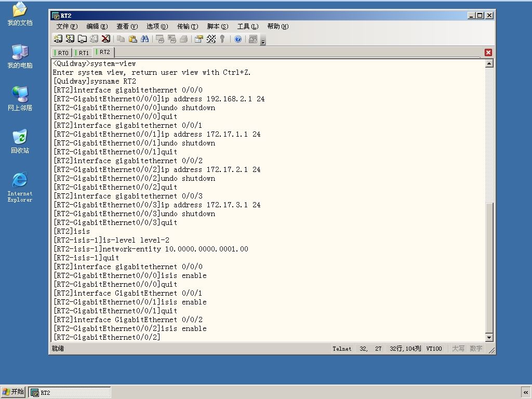The width and height of the screenshot is (532, 399).
Task: Expand the system tray chevron
Action: tap(526, 393)
